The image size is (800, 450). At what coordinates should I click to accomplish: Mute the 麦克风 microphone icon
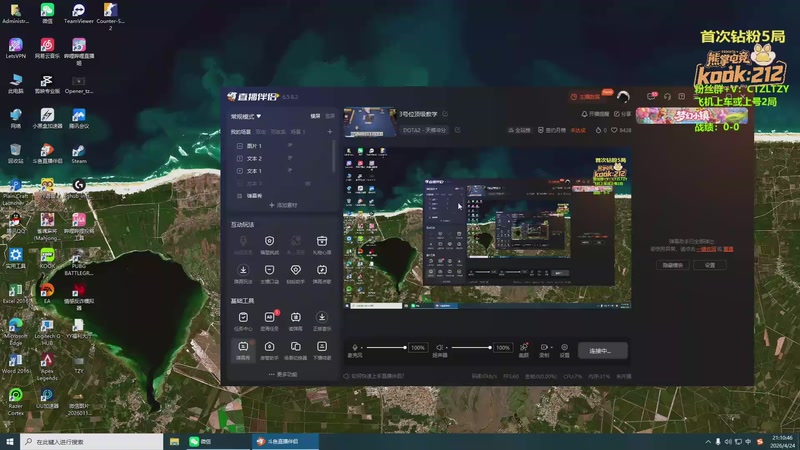pyautogui.click(x=355, y=347)
